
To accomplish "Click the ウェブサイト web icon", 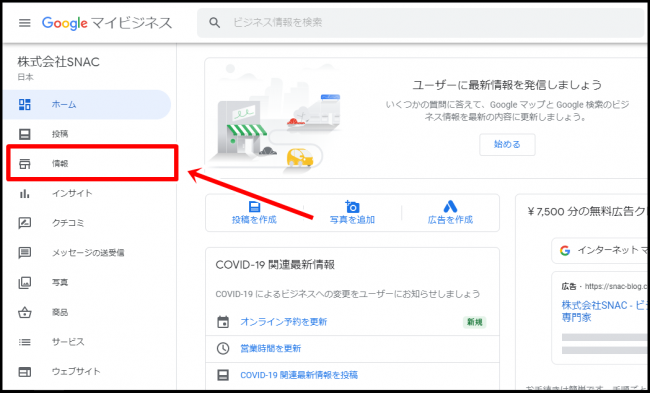I will click(x=25, y=371).
